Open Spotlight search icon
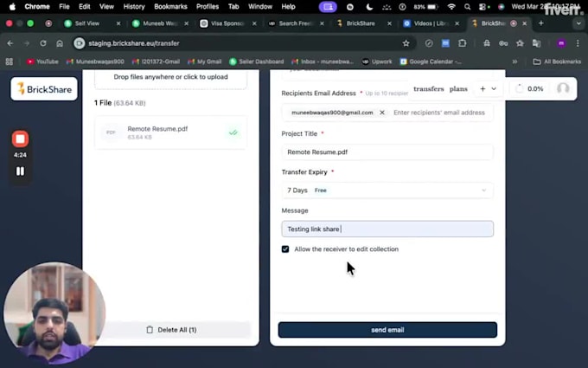Viewport: 588px width, 368px height. pyautogui.click(x=467, y=7)
